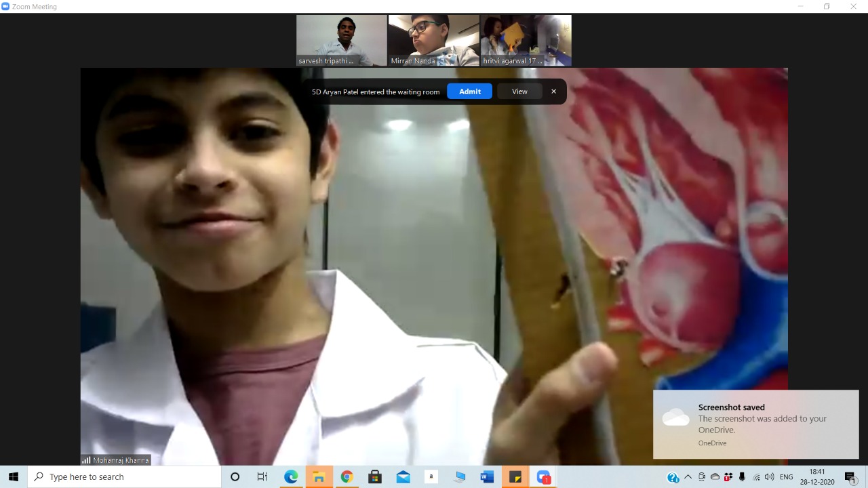Open File Explorer from taskbar
The width and height of the screenshot is (868, 488).
pos(319,476)
